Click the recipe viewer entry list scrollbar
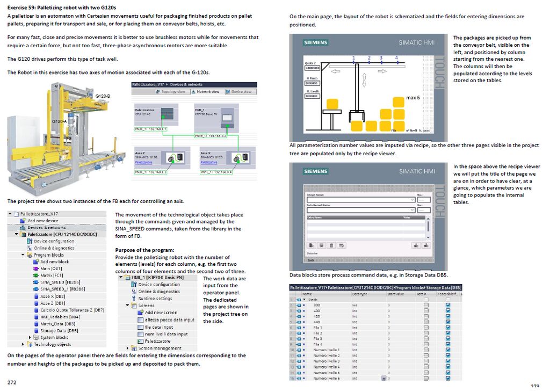550x392 pixels. [x=428, y=226]
